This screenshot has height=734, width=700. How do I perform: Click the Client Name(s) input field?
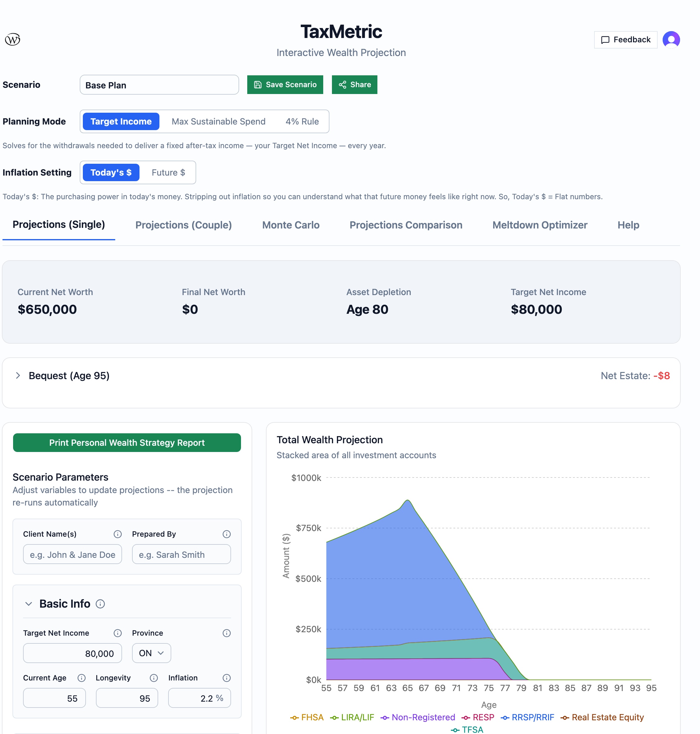pyautogui.click(x=72, y=554)
